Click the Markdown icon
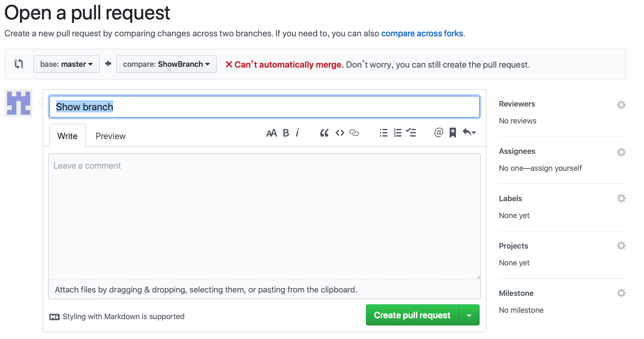The image size is (644, 339). [x=55, y=317]
